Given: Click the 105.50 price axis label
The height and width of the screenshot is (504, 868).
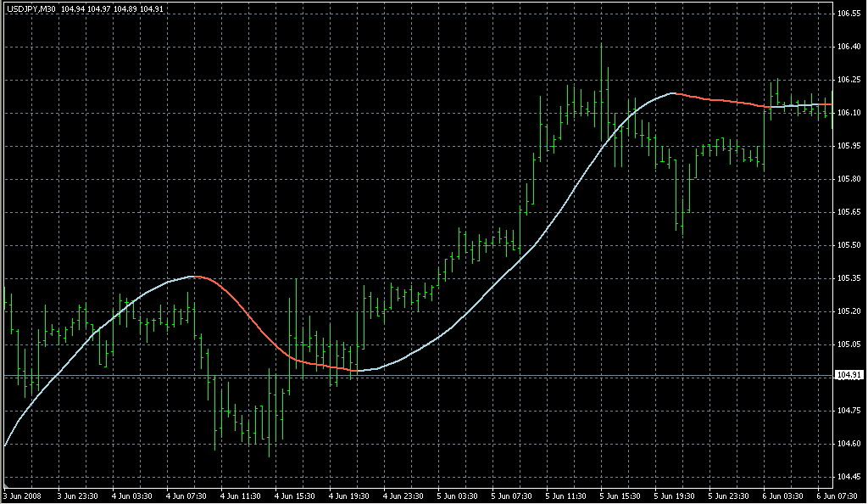Looking at the screenshot, I should tap(849, 245).
